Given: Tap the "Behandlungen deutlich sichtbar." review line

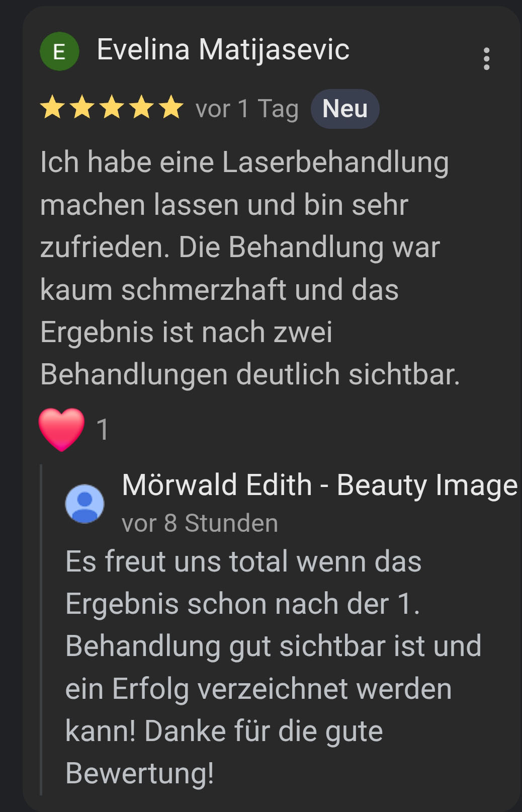Looking at the screenshot, I should (250, 375).
